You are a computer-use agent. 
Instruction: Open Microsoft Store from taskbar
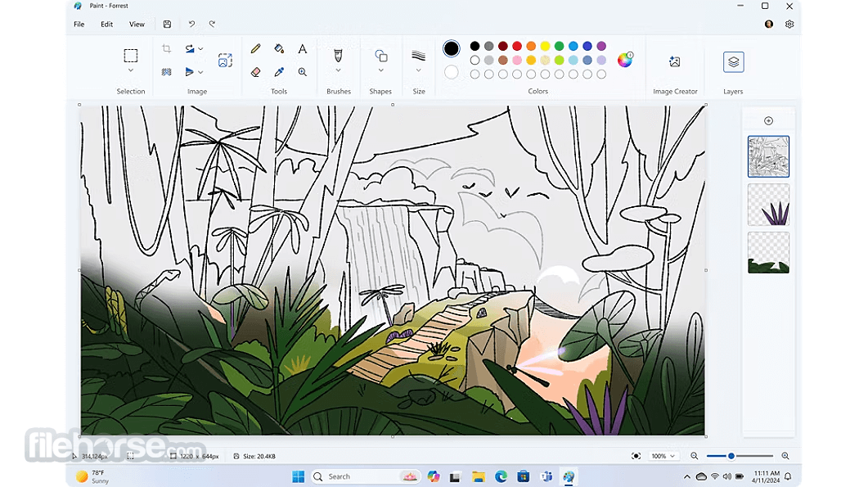pos(524,476)
